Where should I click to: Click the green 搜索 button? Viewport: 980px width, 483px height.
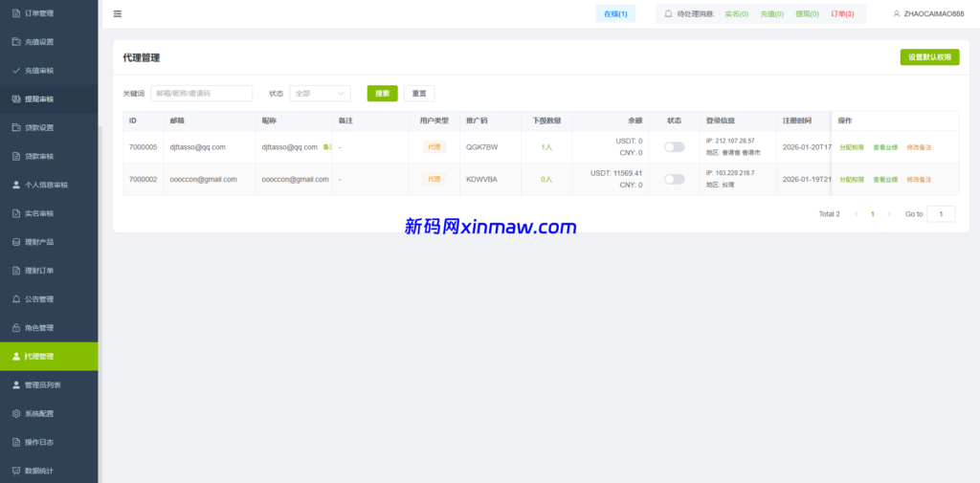coord(383,94)
